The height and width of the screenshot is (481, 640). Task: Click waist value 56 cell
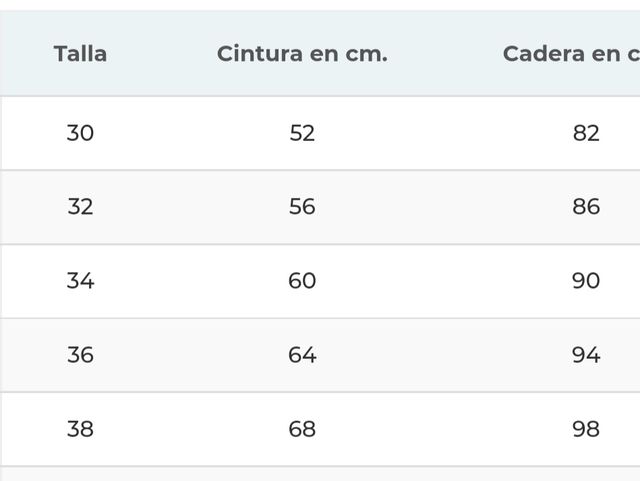point(302,207)
